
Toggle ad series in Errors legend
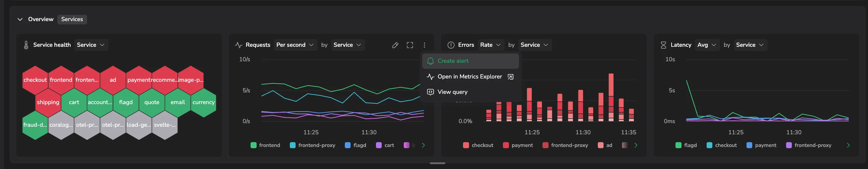click(605, 145)
